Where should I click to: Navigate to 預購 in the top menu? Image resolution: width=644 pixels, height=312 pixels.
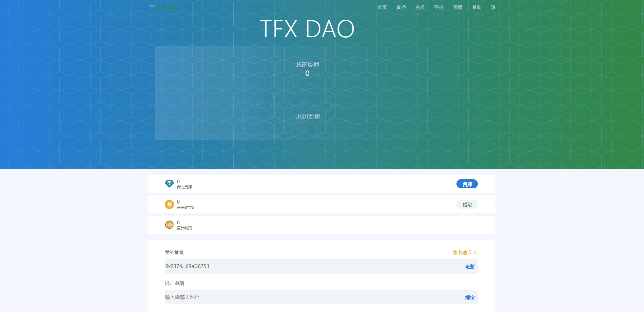[x=458, y=7]
